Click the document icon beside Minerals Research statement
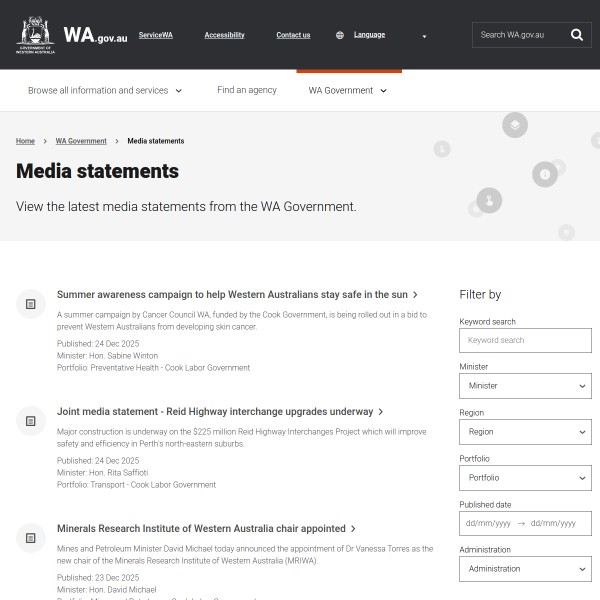Screen dimensions: 600x600 tap(31, 537)
